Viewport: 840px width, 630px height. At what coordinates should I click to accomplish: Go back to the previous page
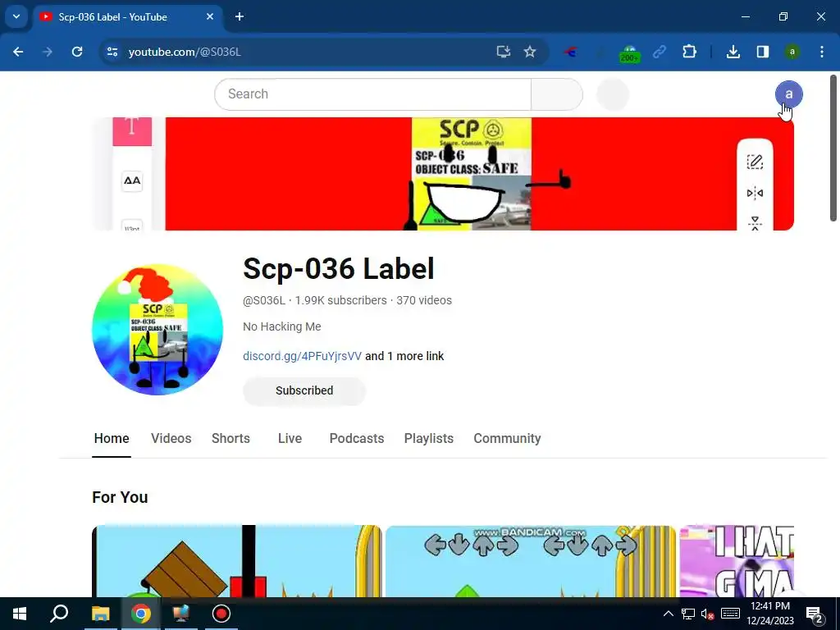tap(18, 52)
